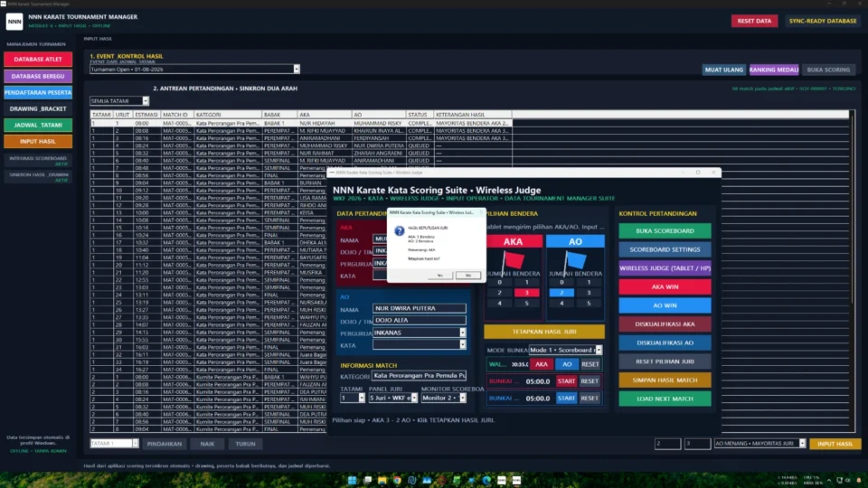The image size is (868, 488).
Task: Click the Pindahkan button below the queue
Action: [165, 444]
